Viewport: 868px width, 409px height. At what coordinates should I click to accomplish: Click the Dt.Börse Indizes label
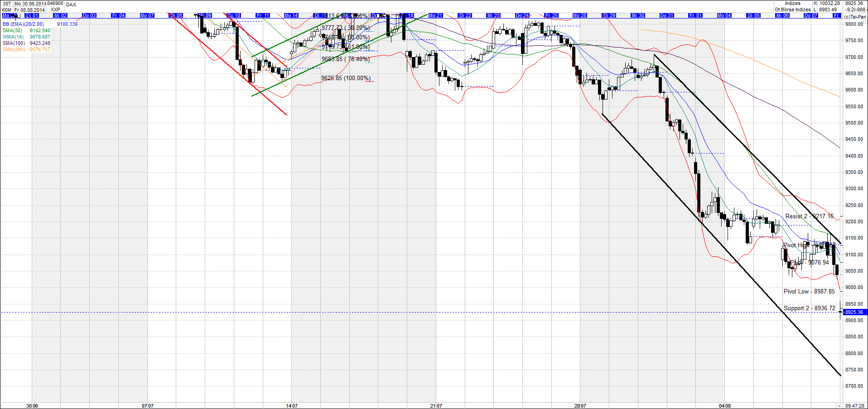(793, 10)
